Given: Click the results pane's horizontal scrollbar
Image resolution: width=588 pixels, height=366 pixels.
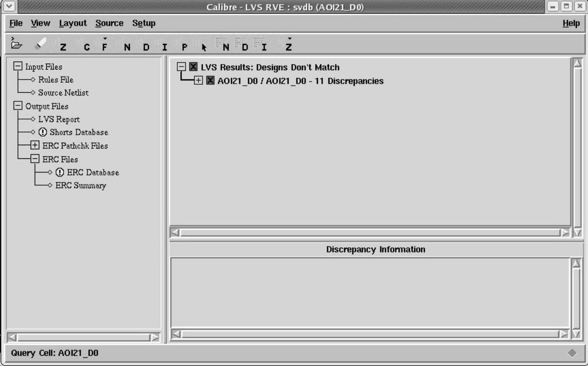Looking at the screenshot, I should (x=370, y=232).
